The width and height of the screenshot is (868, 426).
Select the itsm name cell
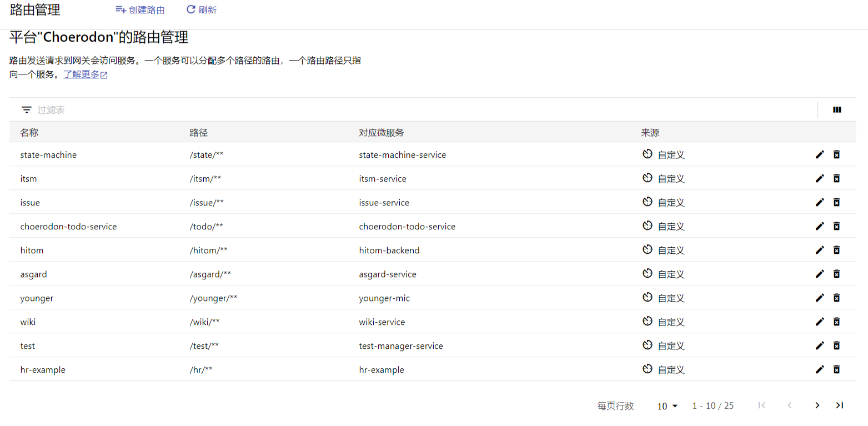(x=28, y=178)
